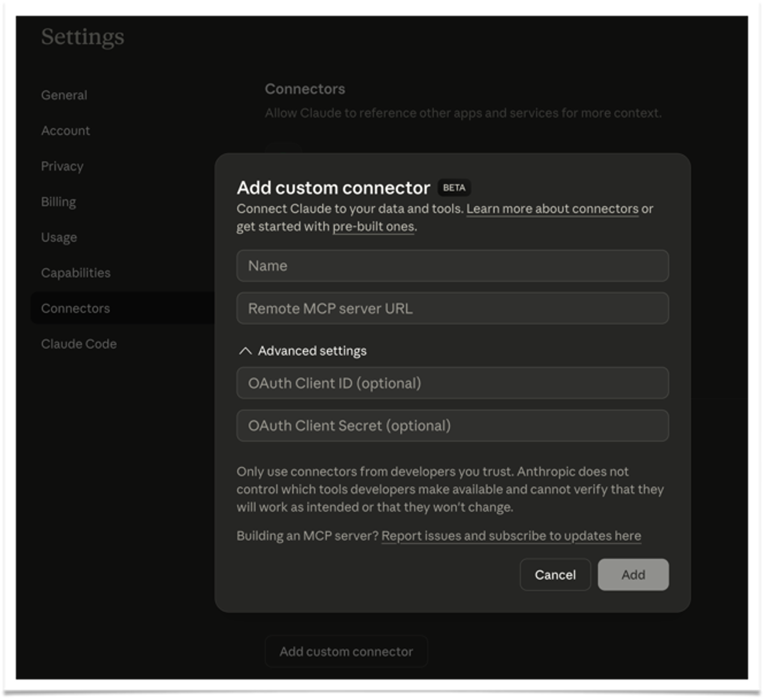Click the Add custom connector button below dialog

coord(346,651)
